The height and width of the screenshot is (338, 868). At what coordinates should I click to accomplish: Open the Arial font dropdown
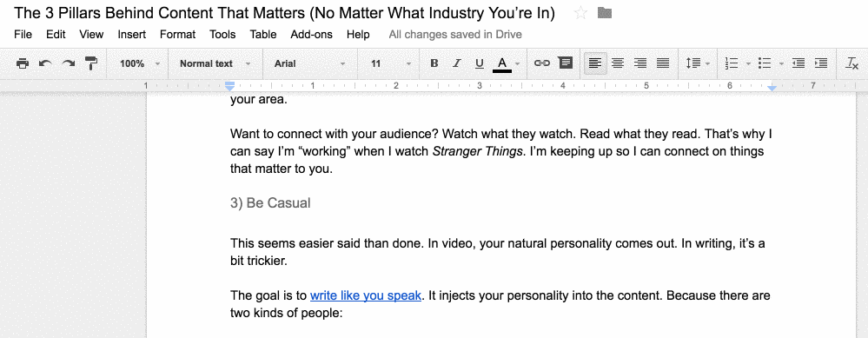point(309,63)
